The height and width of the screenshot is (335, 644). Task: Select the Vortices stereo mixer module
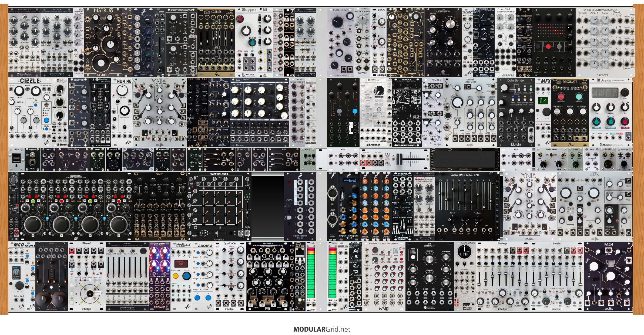268,276
